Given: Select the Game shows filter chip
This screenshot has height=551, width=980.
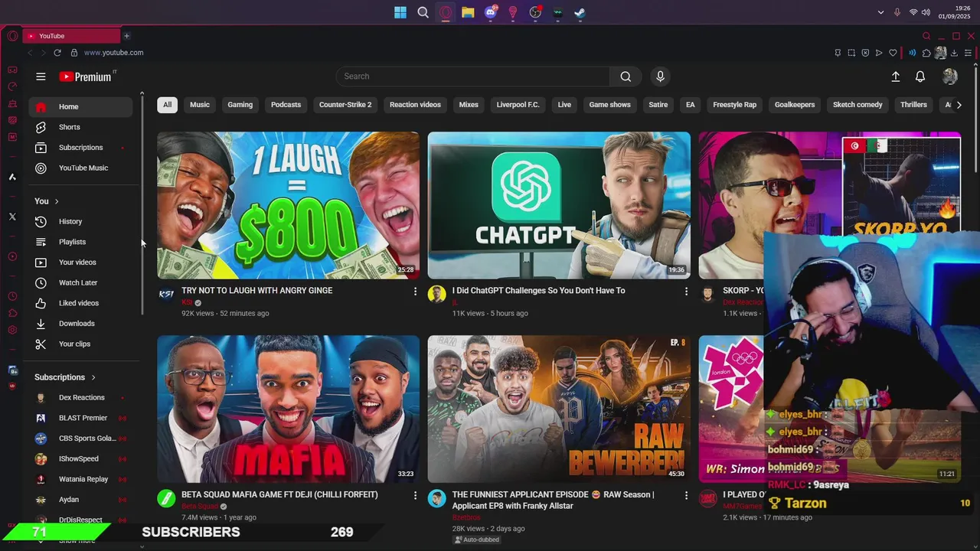Looking at the screenshot, I should click(x=609, y=105).
